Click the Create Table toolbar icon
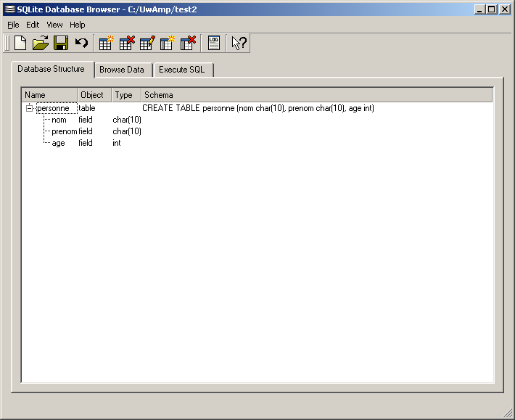The image size is (515, 420). tap(106, 43)
